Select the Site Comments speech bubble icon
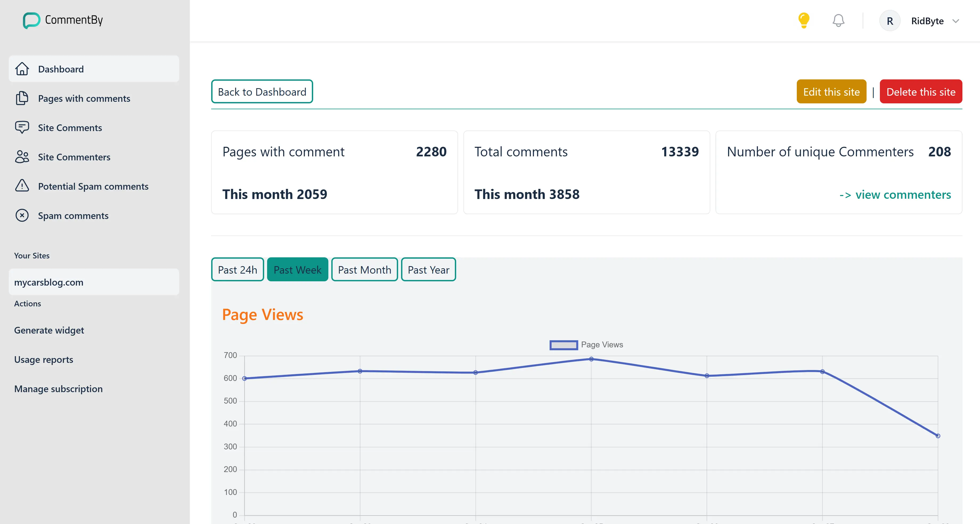Screen dimensions: 980x524 [22, 128]
